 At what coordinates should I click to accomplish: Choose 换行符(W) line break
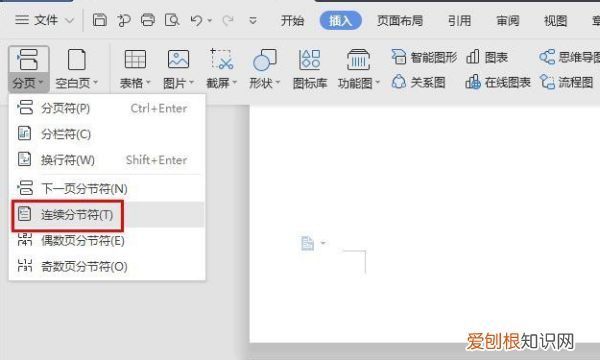click(107, 160)
